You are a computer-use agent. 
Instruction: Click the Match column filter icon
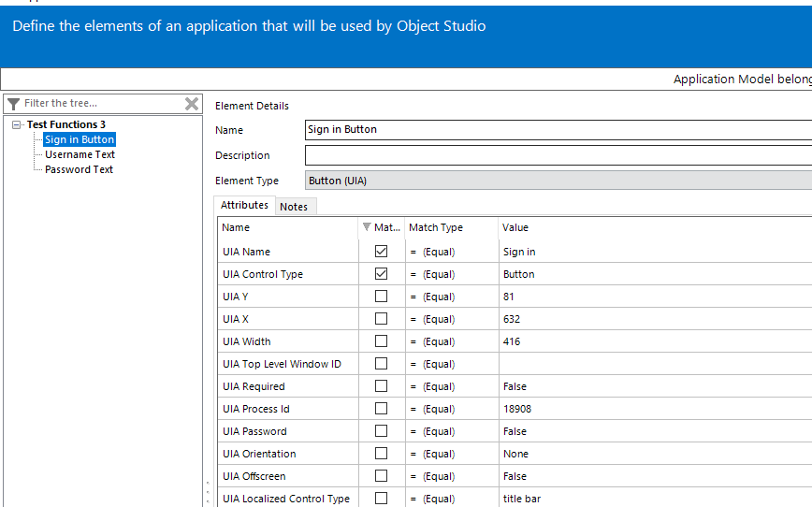(366, 227)
